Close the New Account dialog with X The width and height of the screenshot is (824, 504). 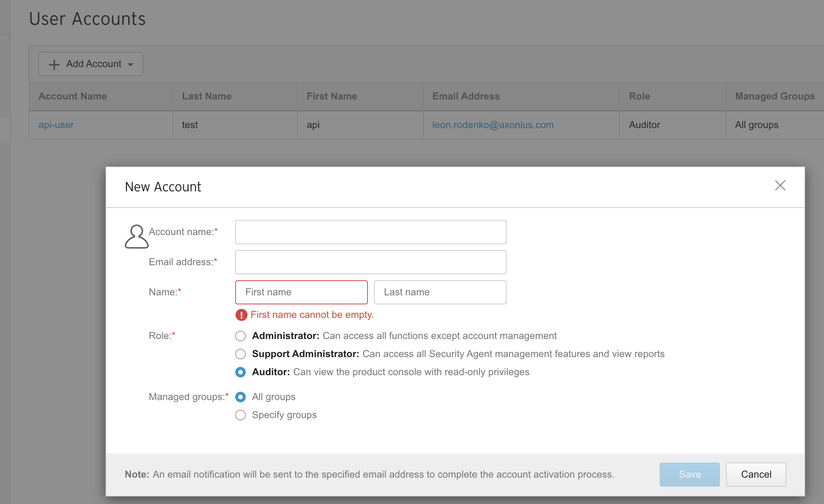[780, 185]
